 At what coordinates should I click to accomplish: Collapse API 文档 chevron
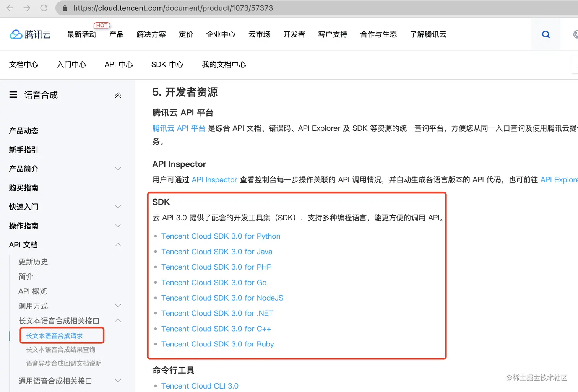[118, 245]
